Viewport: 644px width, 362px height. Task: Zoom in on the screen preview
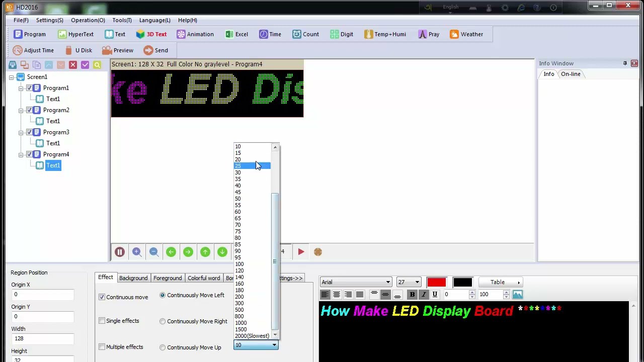click(x=137, y=252)
